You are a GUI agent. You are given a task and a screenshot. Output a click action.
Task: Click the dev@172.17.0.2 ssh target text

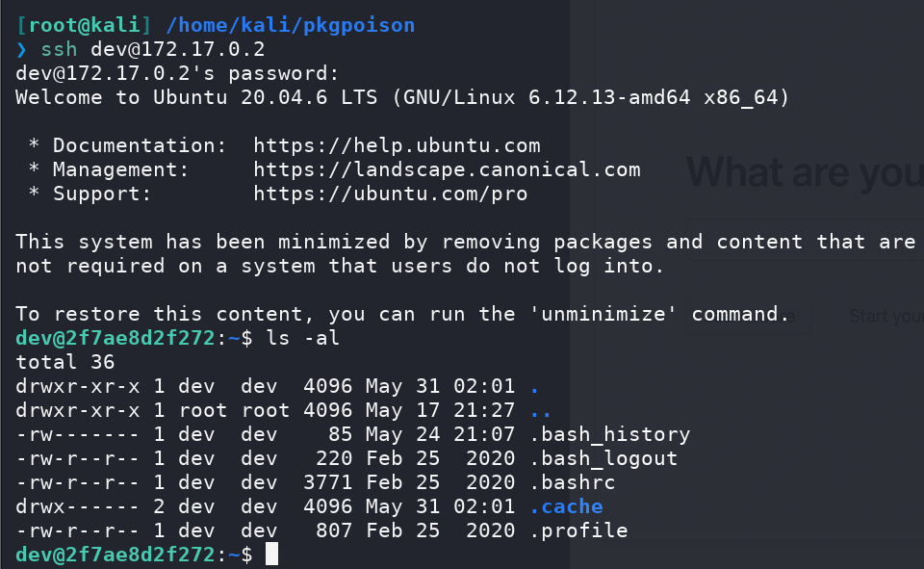click(x=178, y=49)
